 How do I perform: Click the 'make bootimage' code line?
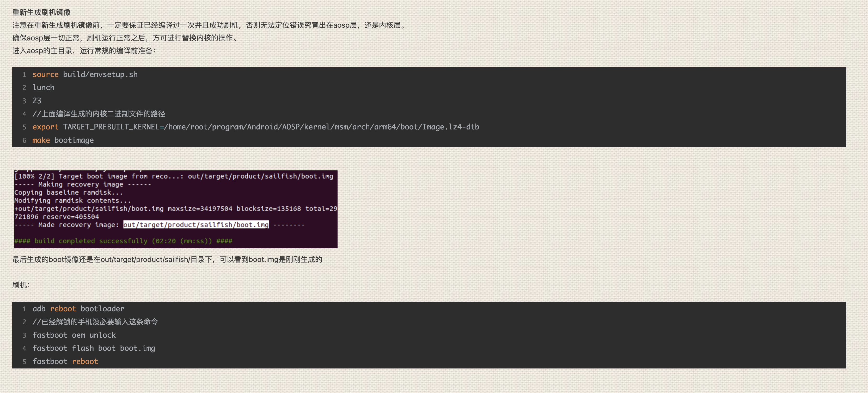pos(63,140)
